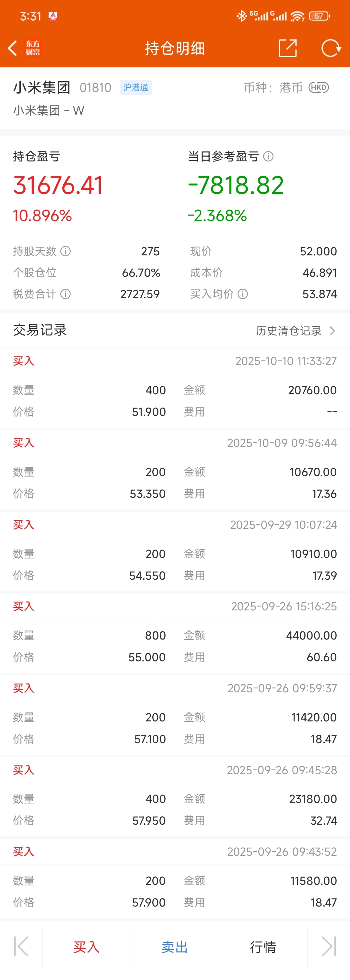Tap info icon next to 持股天数
This screenshot has width=350, height=980.
[65, 251]
